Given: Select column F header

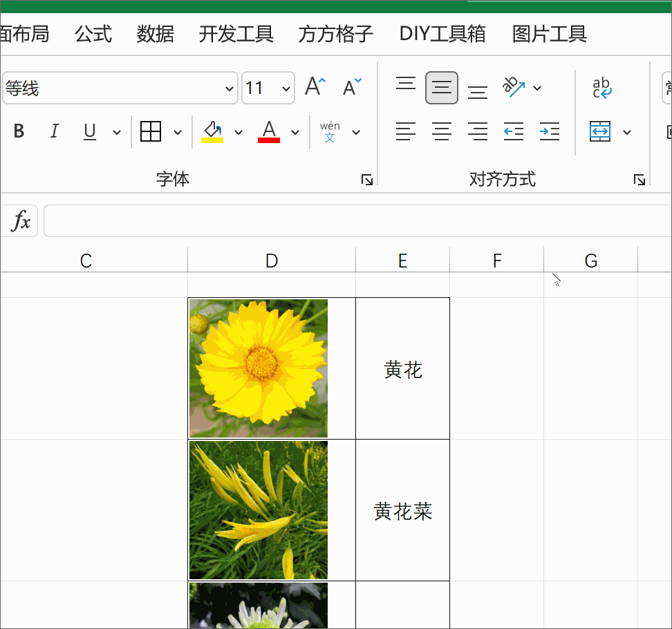Looking at the screenshot, I should pos(496,260).
